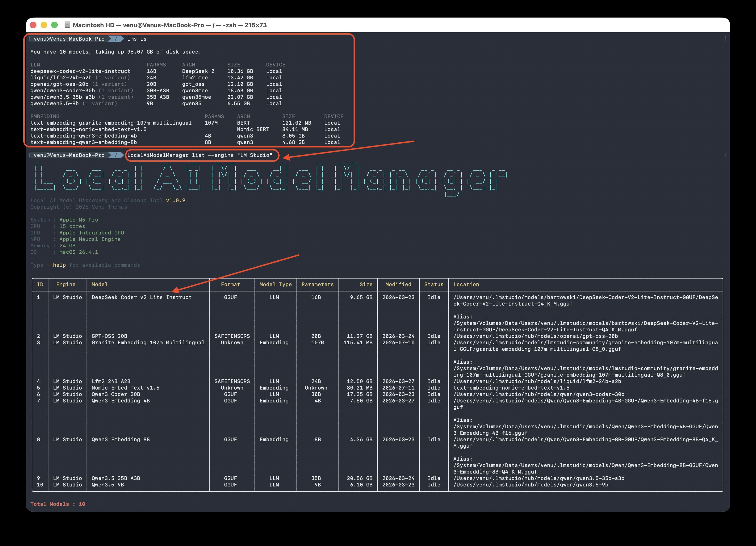Image resolution: width=756 pixels, height=546 pixels.
Task: Click the Macintosh HD drive icon in title bar
Action: point(67,25)
